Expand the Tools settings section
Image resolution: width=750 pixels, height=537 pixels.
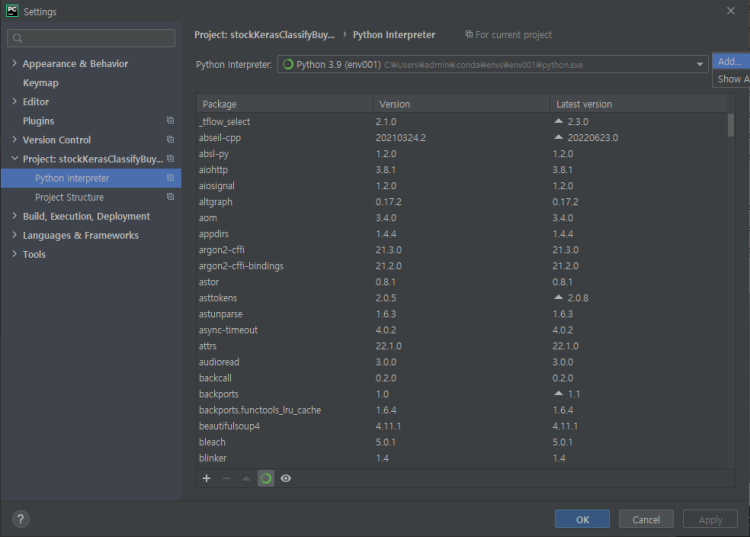14,254
